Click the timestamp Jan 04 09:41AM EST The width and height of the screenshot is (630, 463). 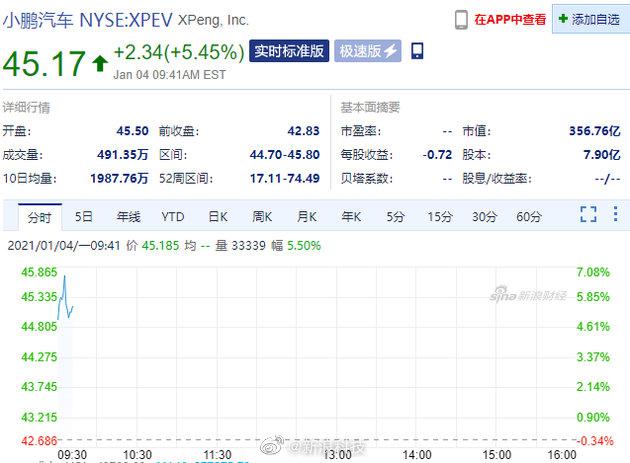(170, 75)
